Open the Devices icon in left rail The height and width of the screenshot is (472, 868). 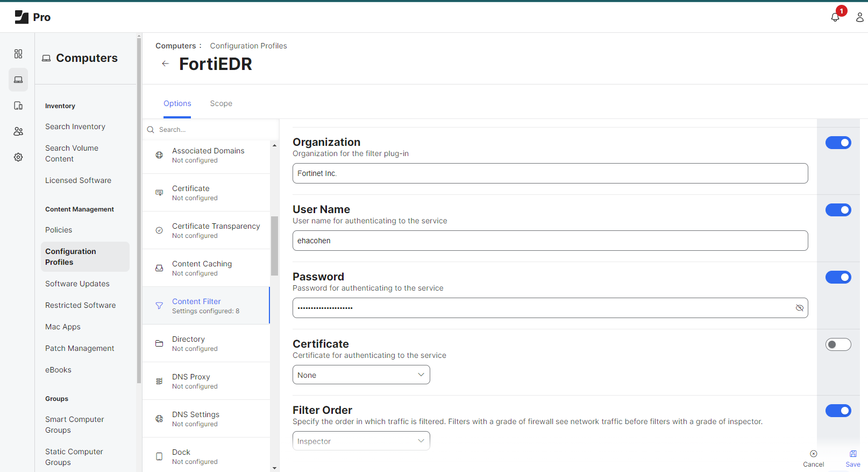[x=18, y=105]
